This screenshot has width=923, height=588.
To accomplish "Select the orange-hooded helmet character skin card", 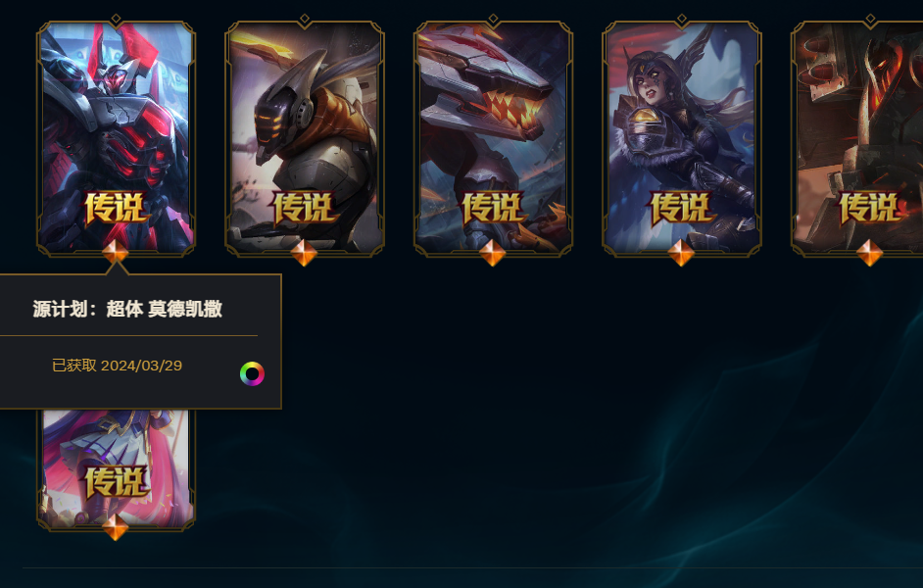I will [305, 136].
